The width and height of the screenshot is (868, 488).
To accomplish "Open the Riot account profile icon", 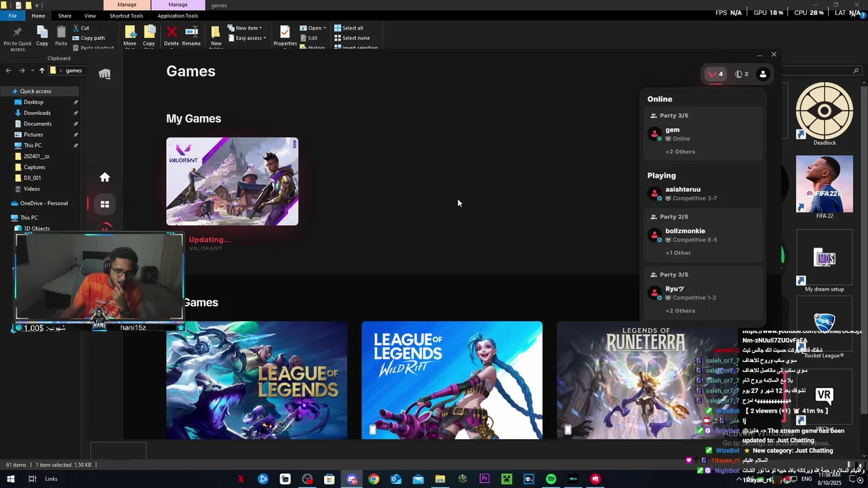I will pos(763,74).
